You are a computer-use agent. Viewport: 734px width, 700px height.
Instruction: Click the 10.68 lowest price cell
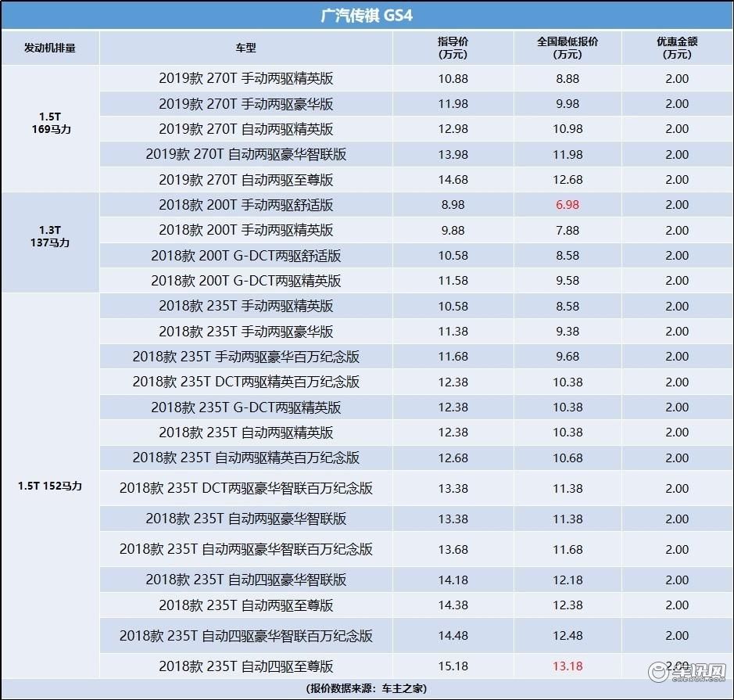[x=568, y=458]
